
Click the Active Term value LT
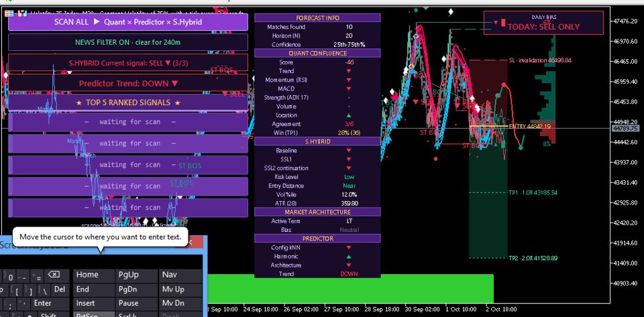coord(349,221)
